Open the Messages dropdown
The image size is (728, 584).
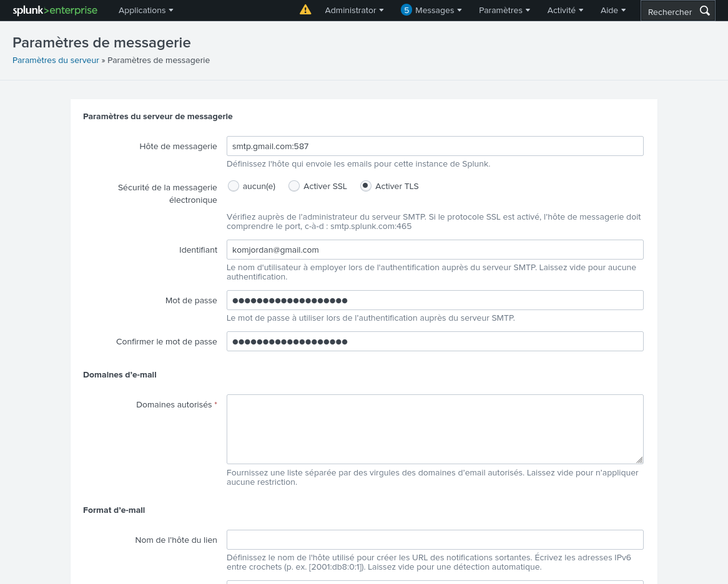(x=438, y=10)
